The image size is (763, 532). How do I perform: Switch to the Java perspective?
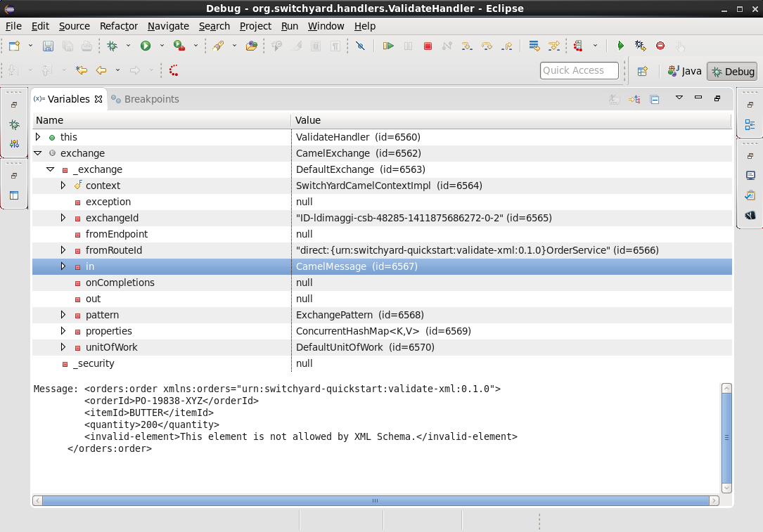tap(684, 72)
